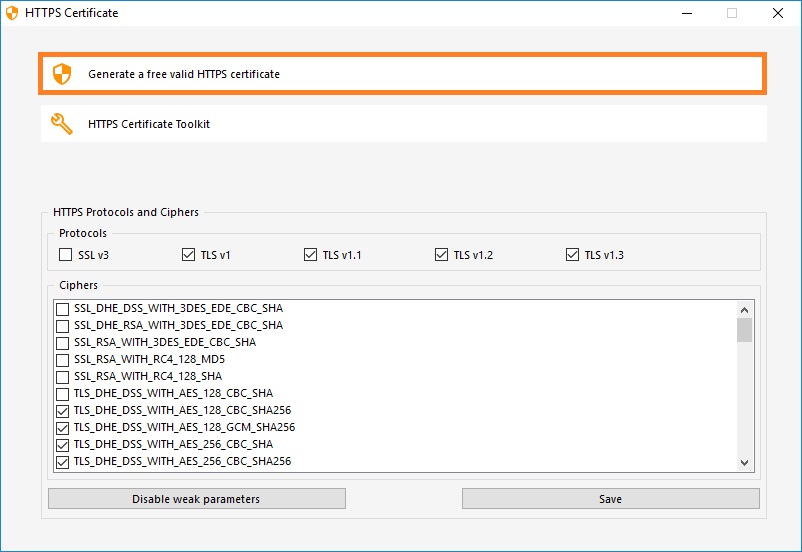Toggle the TLS v1.3 checkbox
Viewport: 802px width, 552px height.
coord(572,255)
